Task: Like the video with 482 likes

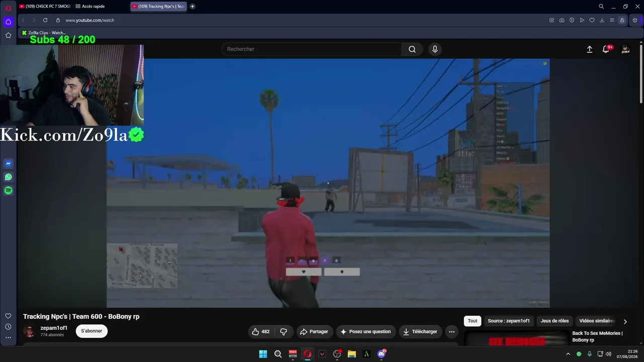Action: 262,332
